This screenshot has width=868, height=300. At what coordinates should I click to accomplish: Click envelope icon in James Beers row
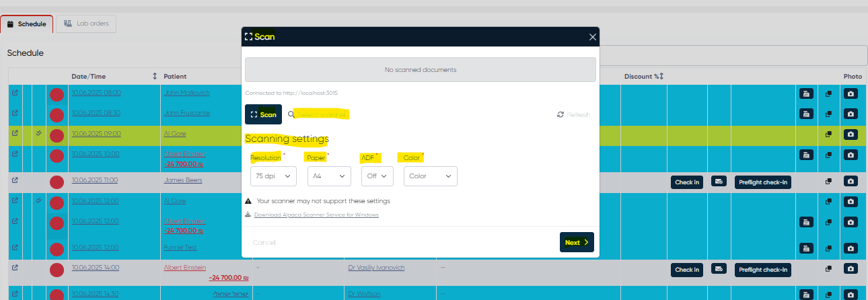[x=719, y=181]
